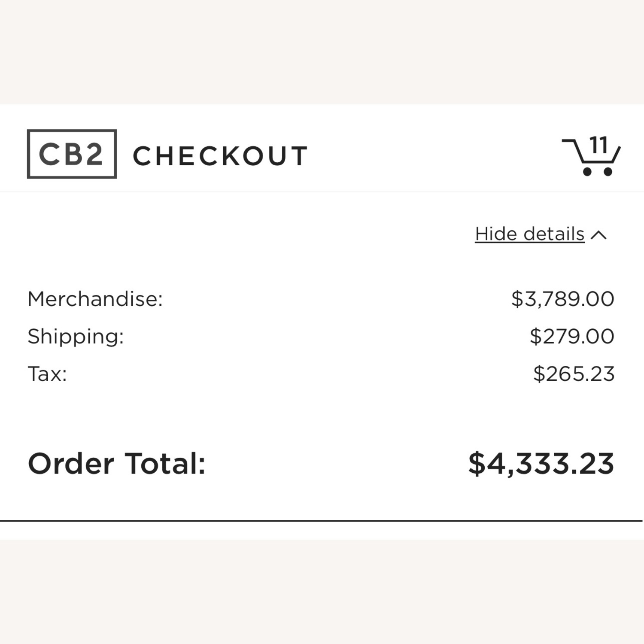Screen dimensions: 644x644
Task: Click the $3,789.00 merchandise amount
Action: click(562, 299)
